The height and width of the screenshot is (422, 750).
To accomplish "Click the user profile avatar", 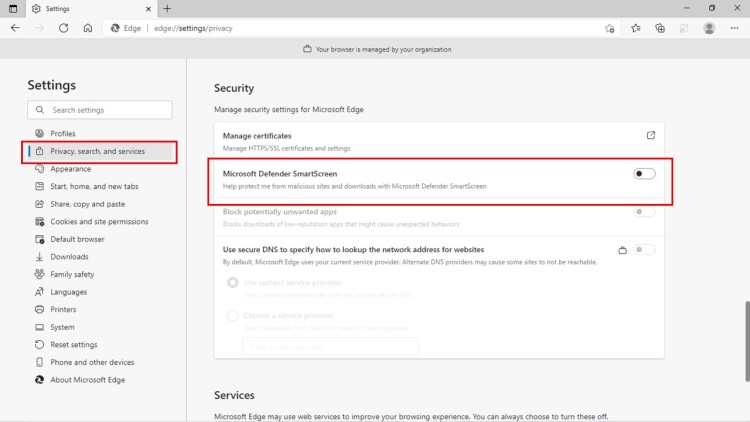I will [709, 28].
